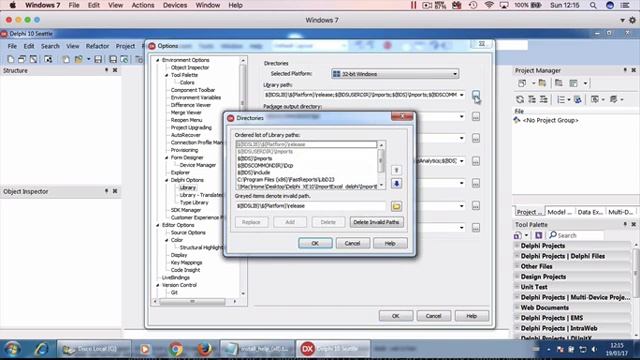Click OK in Options dialog
The image size is (640, 360).
coord(396,316)
